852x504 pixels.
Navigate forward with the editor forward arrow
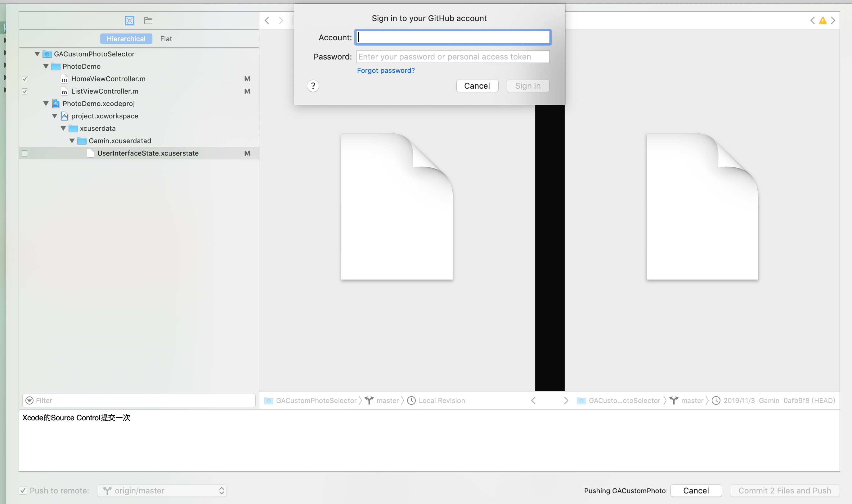[281, 20]
